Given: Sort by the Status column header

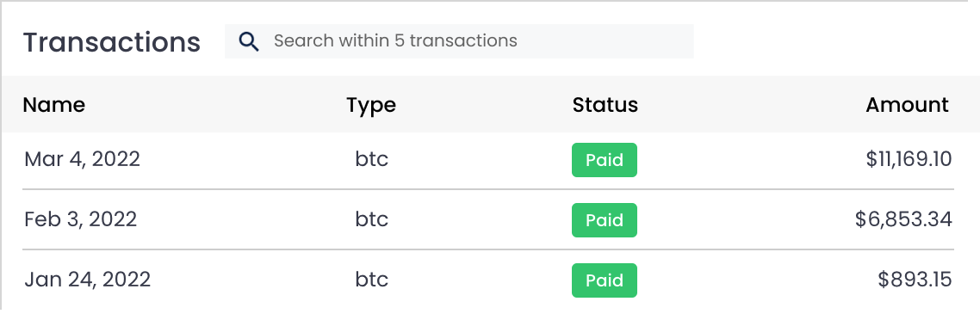Looking at the screenshot, I should (x=605, y=105).
